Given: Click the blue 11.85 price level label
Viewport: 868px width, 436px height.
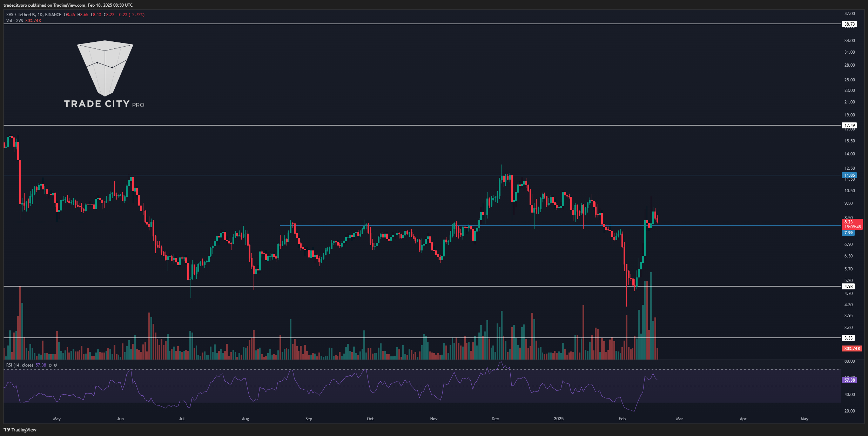Looking at the screenshot, I should (x=849, y=175).
